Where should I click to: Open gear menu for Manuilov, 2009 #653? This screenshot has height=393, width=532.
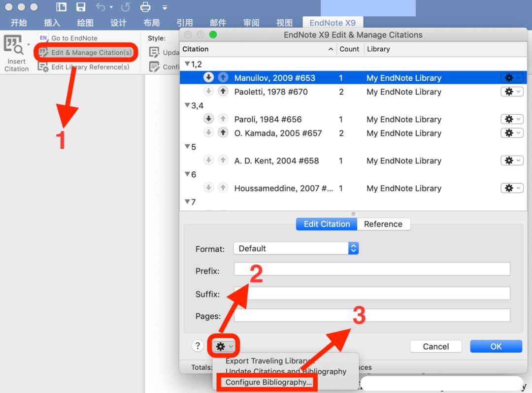(512, 78)
